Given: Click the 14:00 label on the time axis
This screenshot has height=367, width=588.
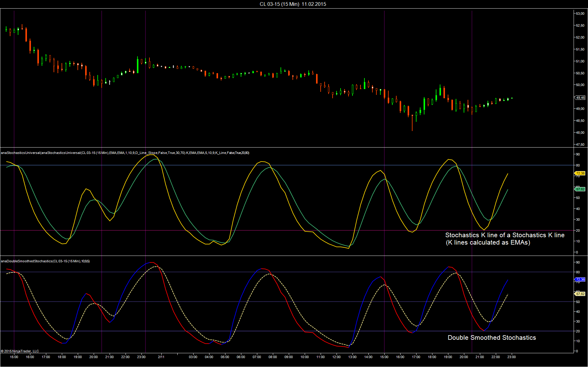Looking at the screenshot, I should (368, 357).
